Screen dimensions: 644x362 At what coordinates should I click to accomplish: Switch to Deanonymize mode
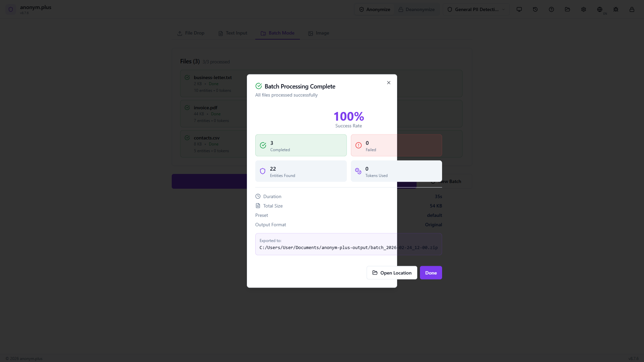tap(416, 9)
